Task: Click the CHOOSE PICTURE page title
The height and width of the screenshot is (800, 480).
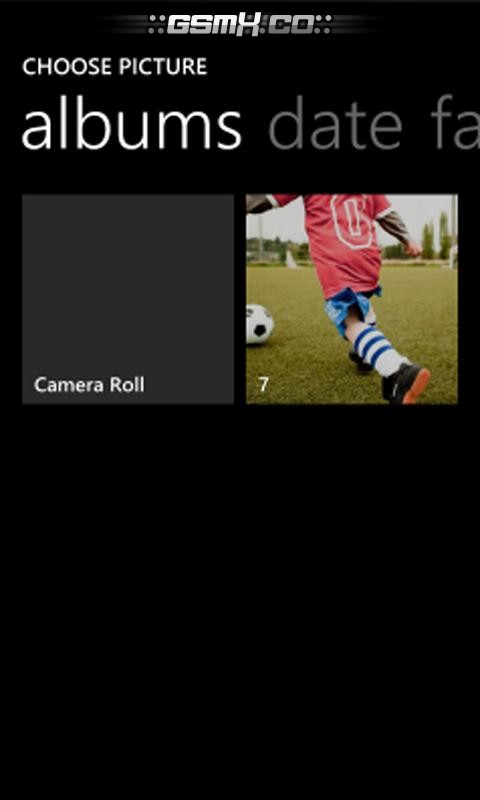Action: coord(115,67)
